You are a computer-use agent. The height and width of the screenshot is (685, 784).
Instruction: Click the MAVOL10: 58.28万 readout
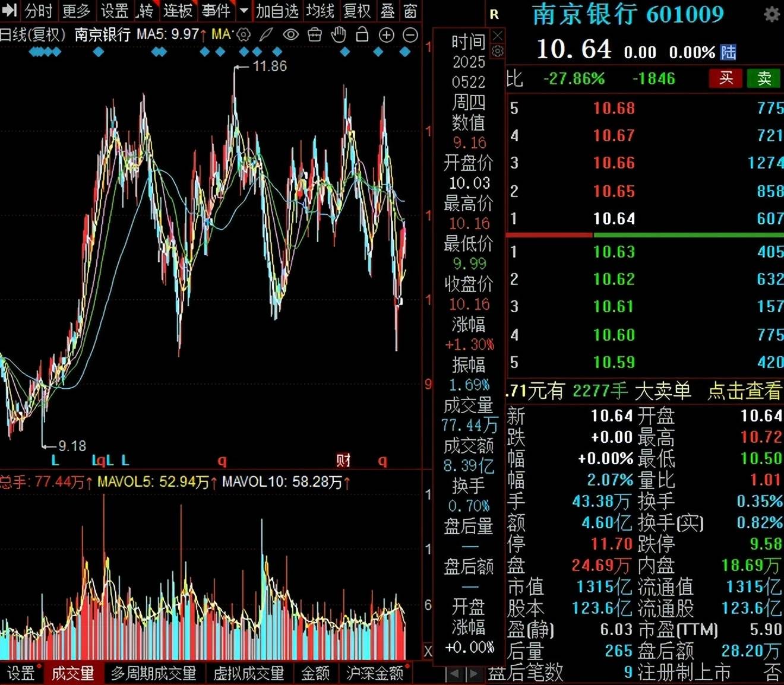pyautogui.click(x=286, y=481)
